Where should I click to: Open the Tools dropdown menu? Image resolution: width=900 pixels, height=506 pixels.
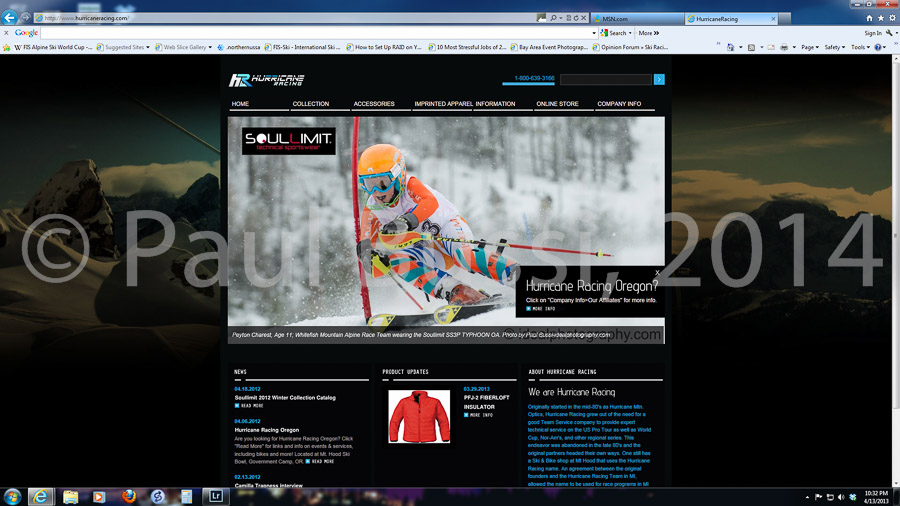point(860,48)
